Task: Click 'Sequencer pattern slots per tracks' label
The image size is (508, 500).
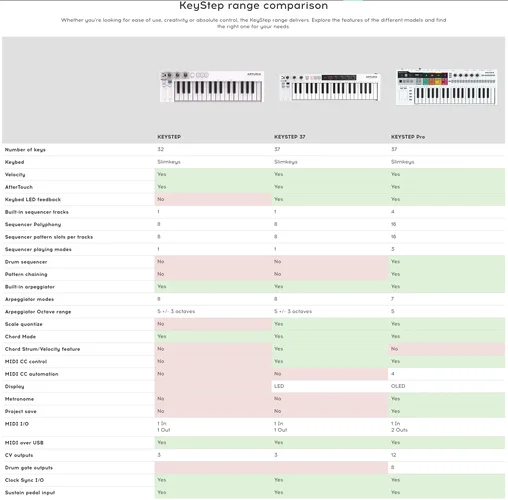Action: (x=49, y=237)
